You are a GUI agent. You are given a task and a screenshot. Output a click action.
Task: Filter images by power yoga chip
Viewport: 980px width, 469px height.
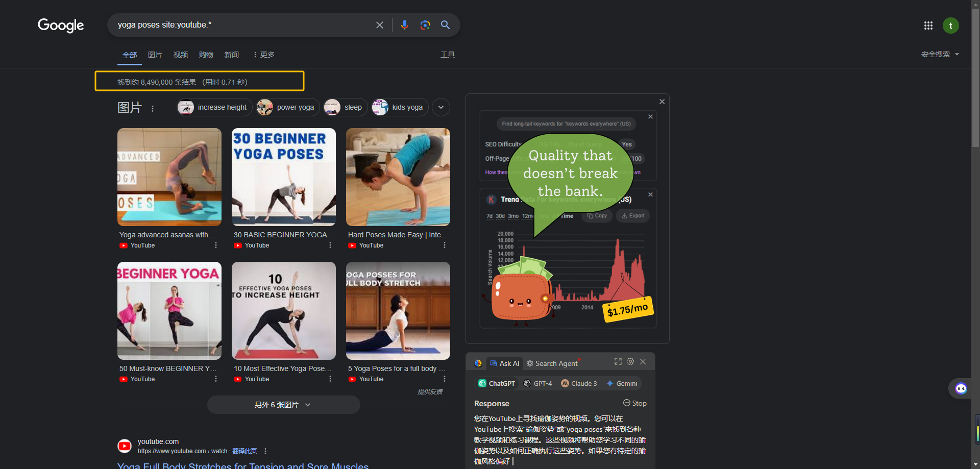click(x=288, y=107)
